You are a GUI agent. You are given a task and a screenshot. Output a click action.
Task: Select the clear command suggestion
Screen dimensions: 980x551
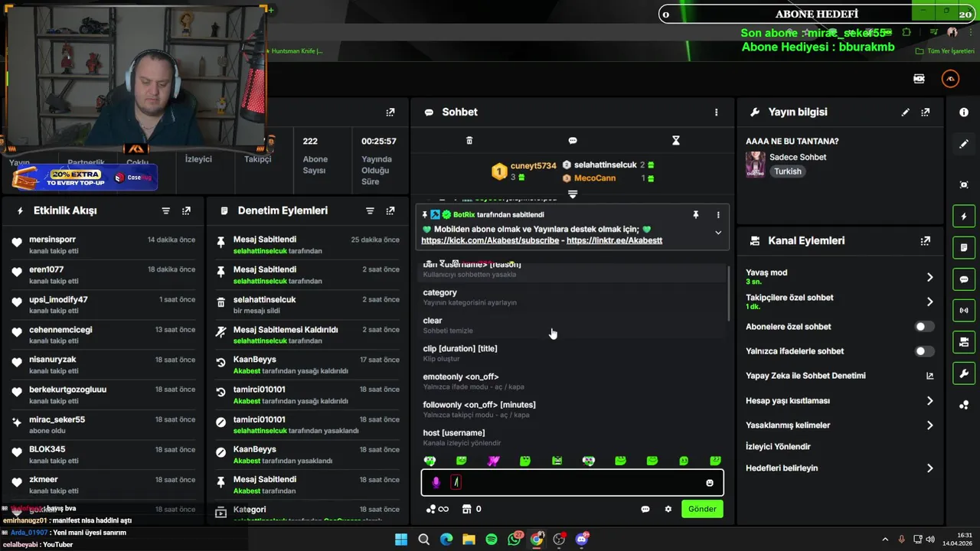pyautogui.click(x=572, y=325)
